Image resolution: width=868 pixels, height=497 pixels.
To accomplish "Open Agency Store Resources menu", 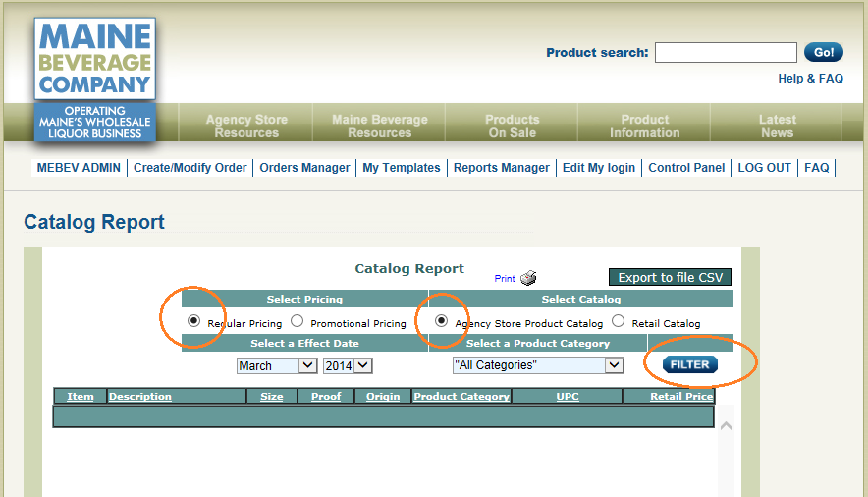I will click(246, 126).
